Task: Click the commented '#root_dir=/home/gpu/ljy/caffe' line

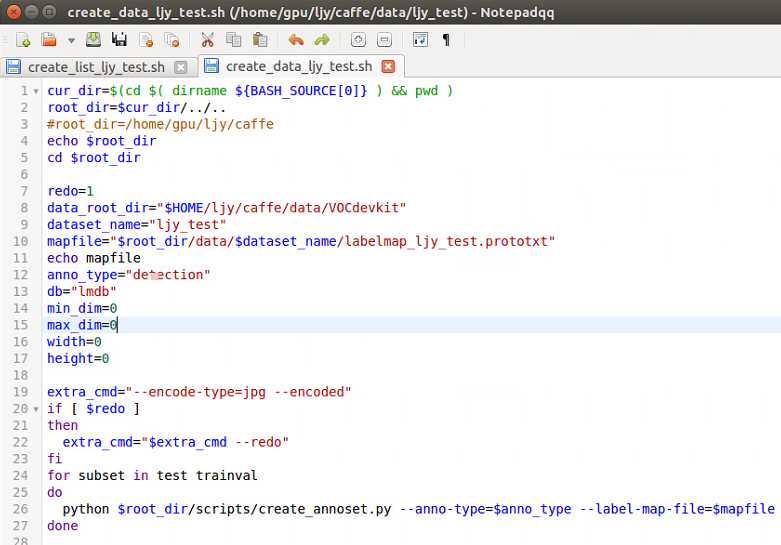Action: [160, 124]
